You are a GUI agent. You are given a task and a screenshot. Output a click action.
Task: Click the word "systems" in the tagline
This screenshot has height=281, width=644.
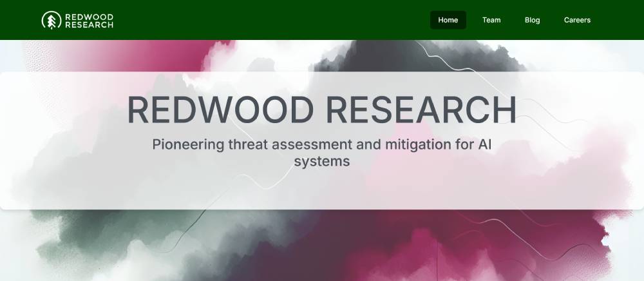321,161
